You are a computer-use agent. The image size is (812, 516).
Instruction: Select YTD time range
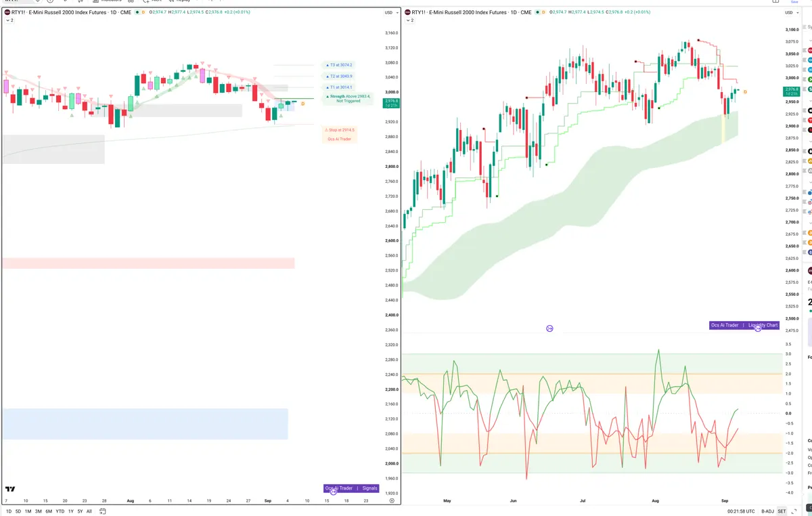click(60, 511)
